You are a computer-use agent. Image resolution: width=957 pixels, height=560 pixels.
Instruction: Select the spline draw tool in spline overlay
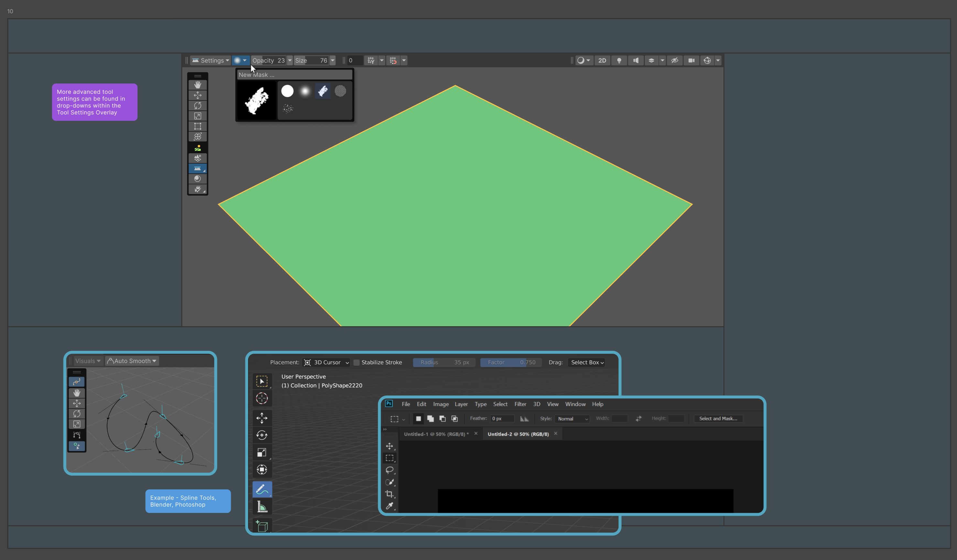coord(77,382)
